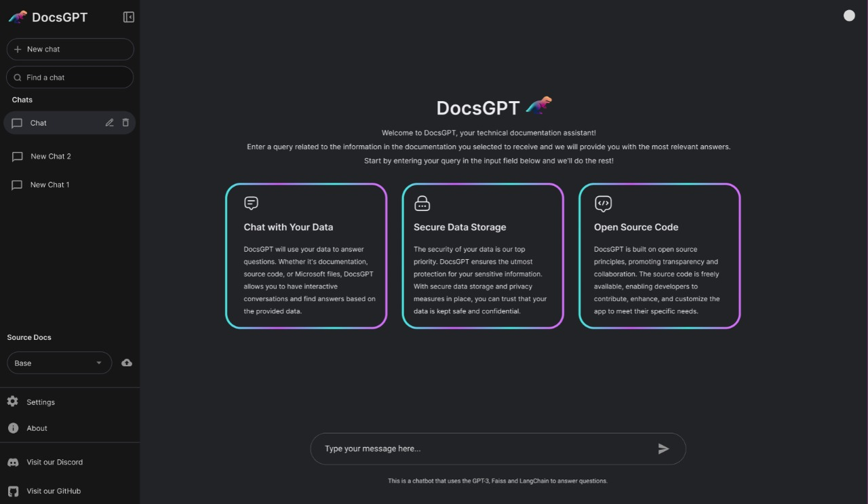
Task: Click the dropdown chevron on the Base selector
Action: click(99, 363)
